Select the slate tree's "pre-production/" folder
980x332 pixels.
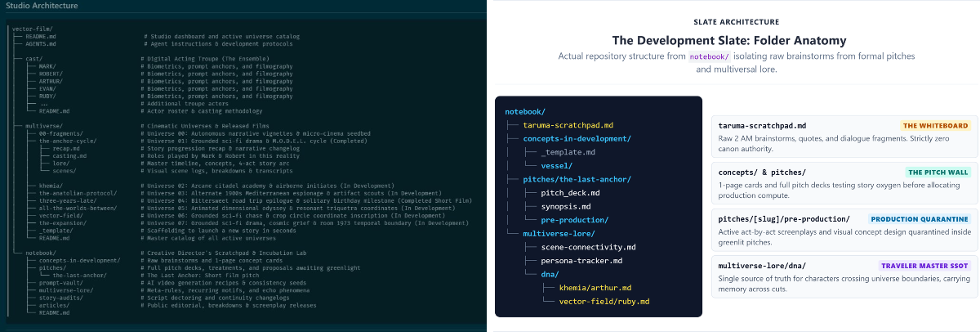(575, 220)
